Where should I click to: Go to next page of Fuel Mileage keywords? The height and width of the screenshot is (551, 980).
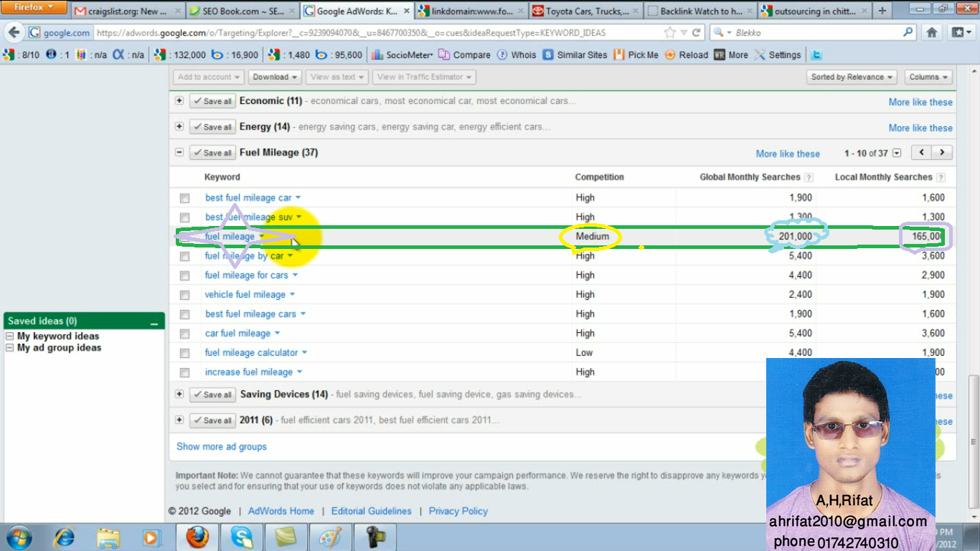(942, 153)
